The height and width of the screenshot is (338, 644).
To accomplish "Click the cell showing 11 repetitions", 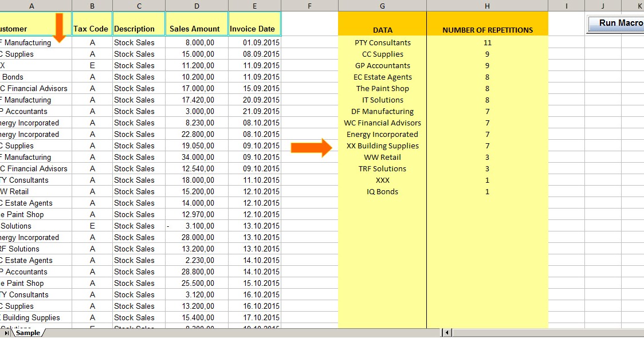I will 487,42.
